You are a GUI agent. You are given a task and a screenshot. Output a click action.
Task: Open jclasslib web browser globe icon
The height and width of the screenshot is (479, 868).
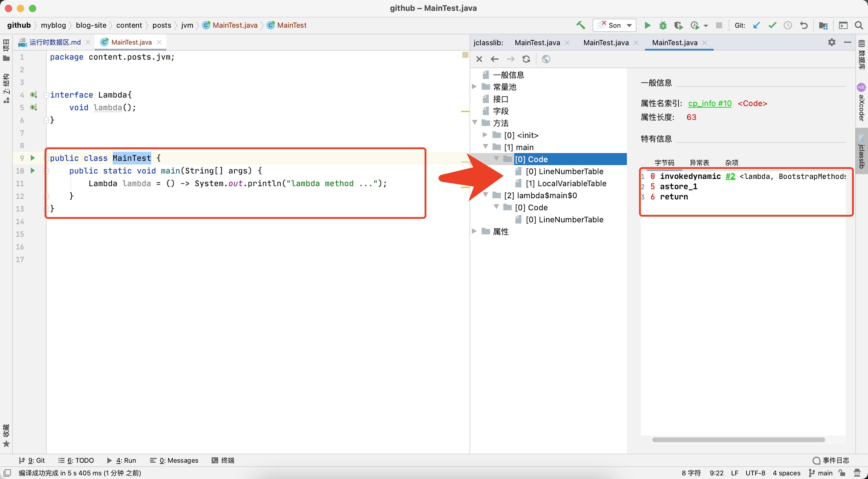click(546, 59)
